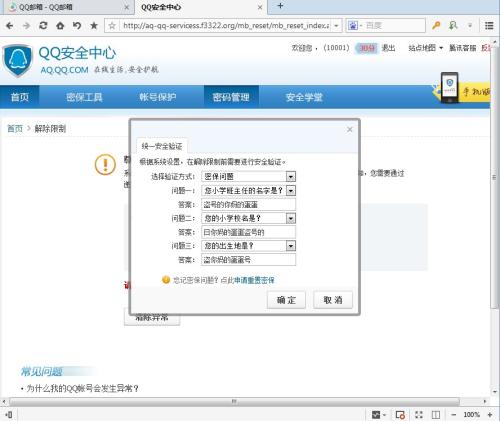
Task: Open the browser main menu icon
Action: [x=489, y=25]
